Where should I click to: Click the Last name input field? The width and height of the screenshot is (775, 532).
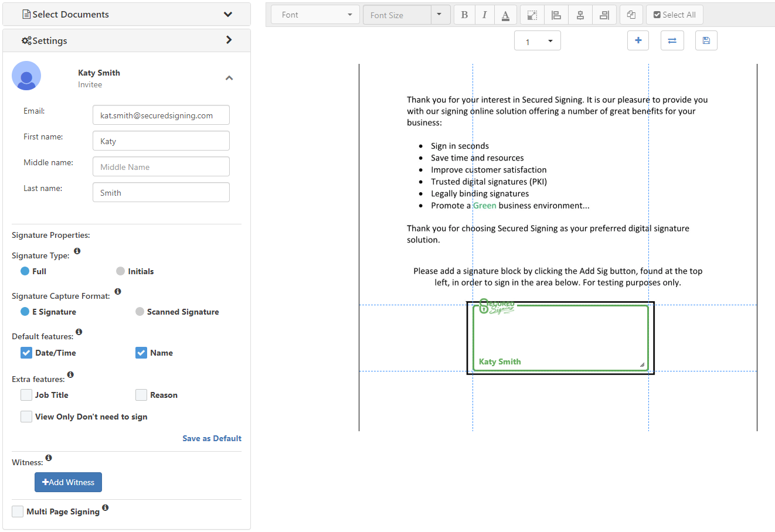click(x=161, y=192)
